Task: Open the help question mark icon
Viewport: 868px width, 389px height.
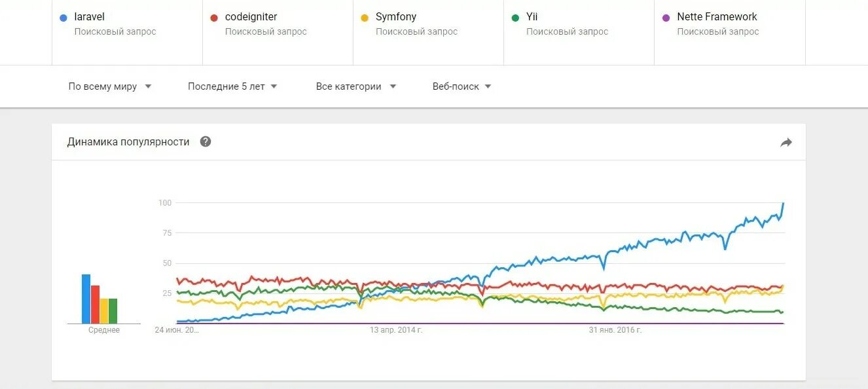Action: (206, 141)
